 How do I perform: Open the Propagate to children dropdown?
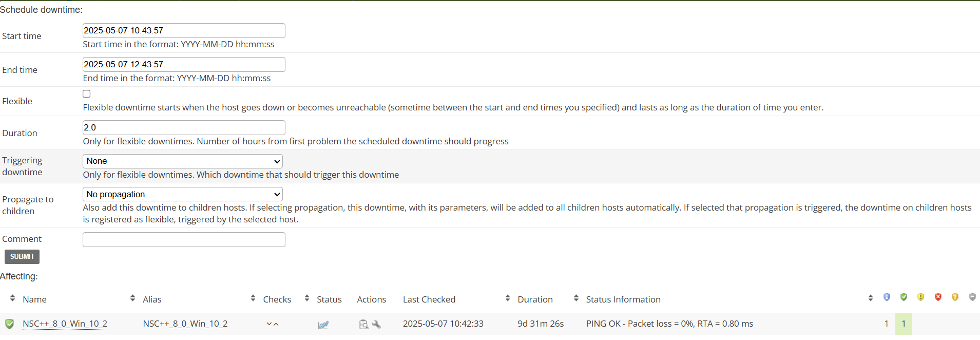183,194
